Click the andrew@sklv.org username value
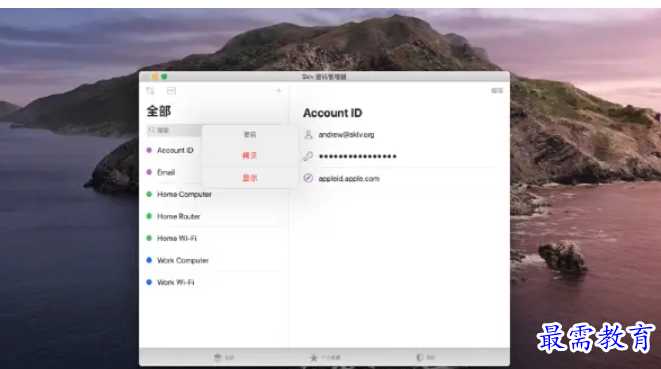Viewport: 661px width, 369px height. 346,135
